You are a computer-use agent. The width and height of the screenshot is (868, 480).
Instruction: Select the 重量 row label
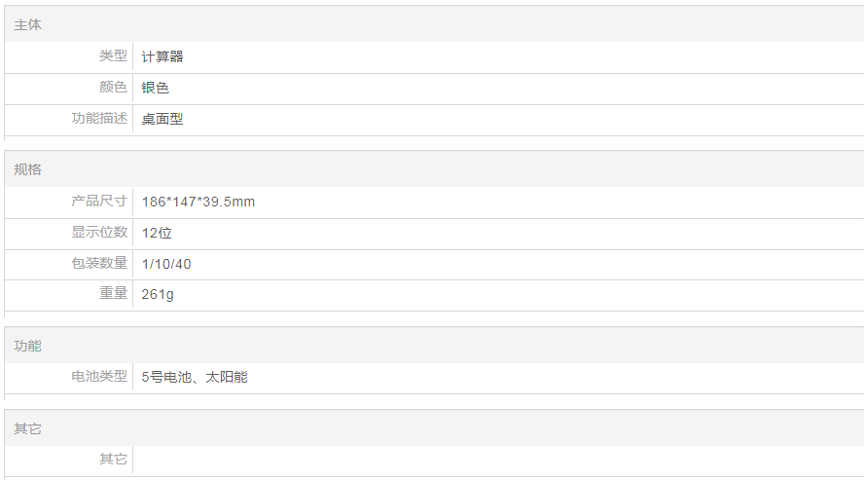click(113, 294)
